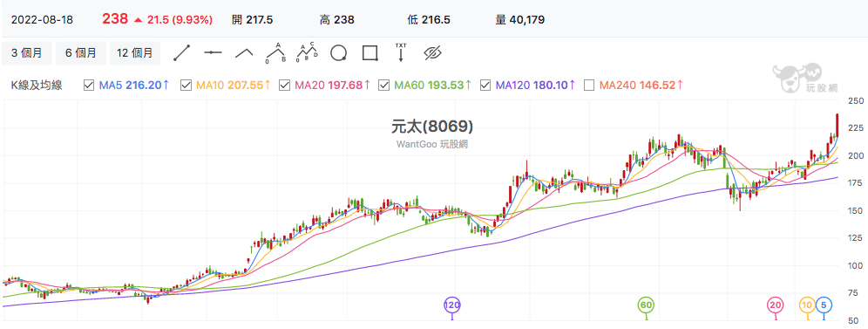Click the chart title 元太(8069)
Screen dimensions: 868x329
[x=432, y=127]
